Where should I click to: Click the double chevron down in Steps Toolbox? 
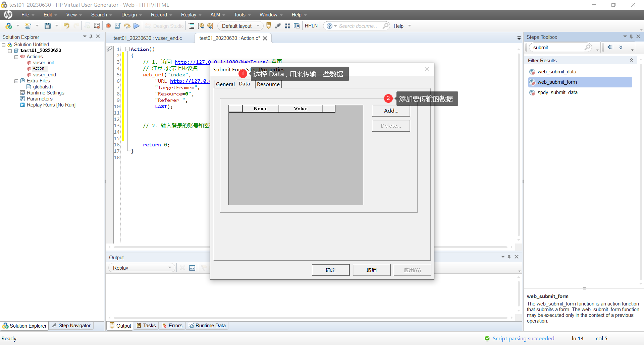[621, 47]
